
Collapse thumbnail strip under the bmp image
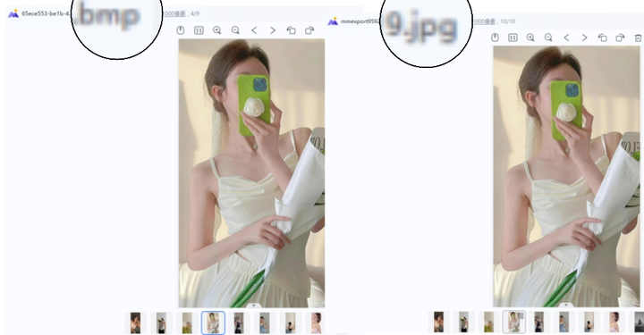(254, 306)
